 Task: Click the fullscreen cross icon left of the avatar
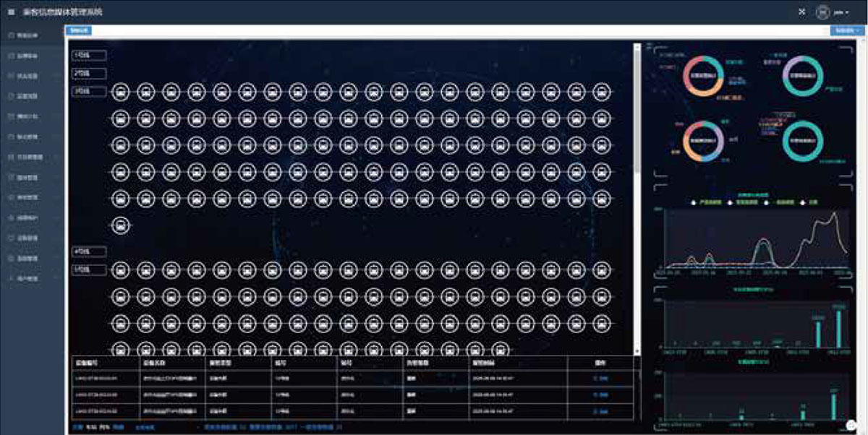pos(801,12)
